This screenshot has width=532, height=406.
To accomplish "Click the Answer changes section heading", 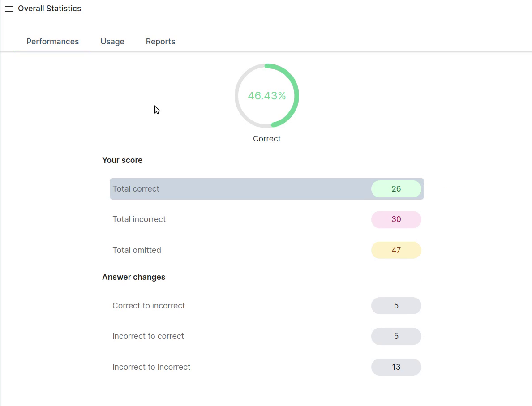I will [x=133, y=277].
